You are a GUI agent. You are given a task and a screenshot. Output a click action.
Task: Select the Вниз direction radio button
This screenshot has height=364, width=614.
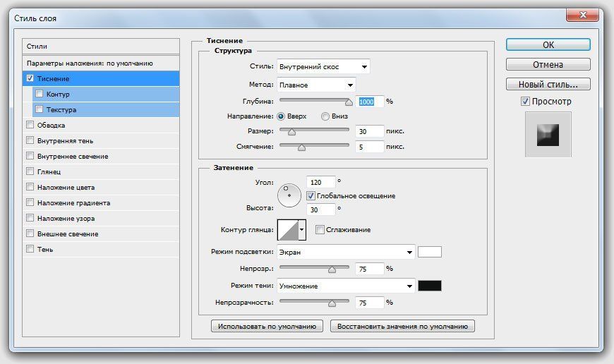325,116
